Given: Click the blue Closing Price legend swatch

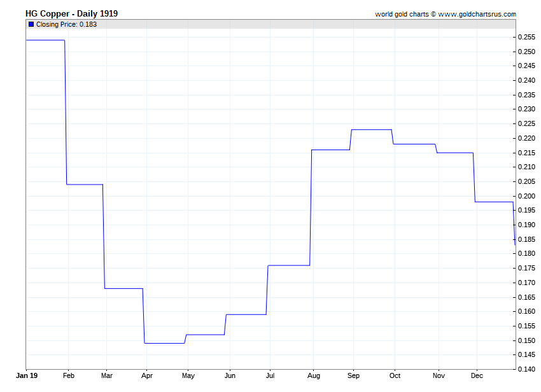Looking at the screenshot, I should point(31,24).
